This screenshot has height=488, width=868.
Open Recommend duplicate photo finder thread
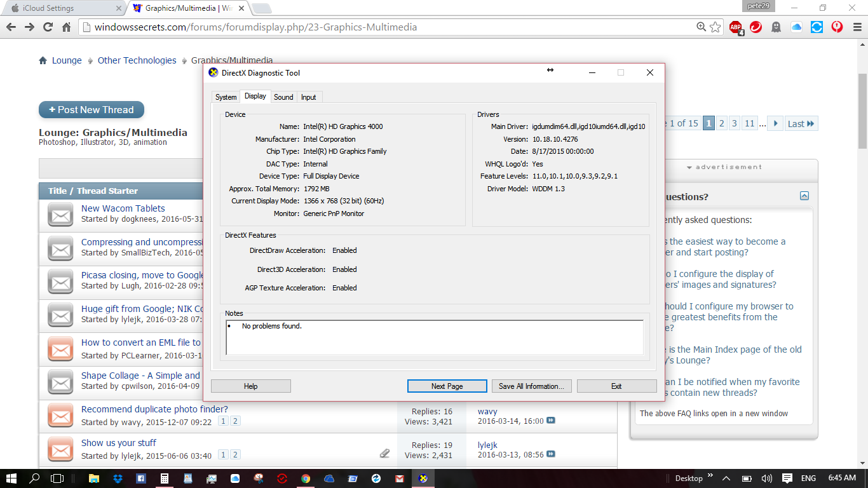point(154,409)
